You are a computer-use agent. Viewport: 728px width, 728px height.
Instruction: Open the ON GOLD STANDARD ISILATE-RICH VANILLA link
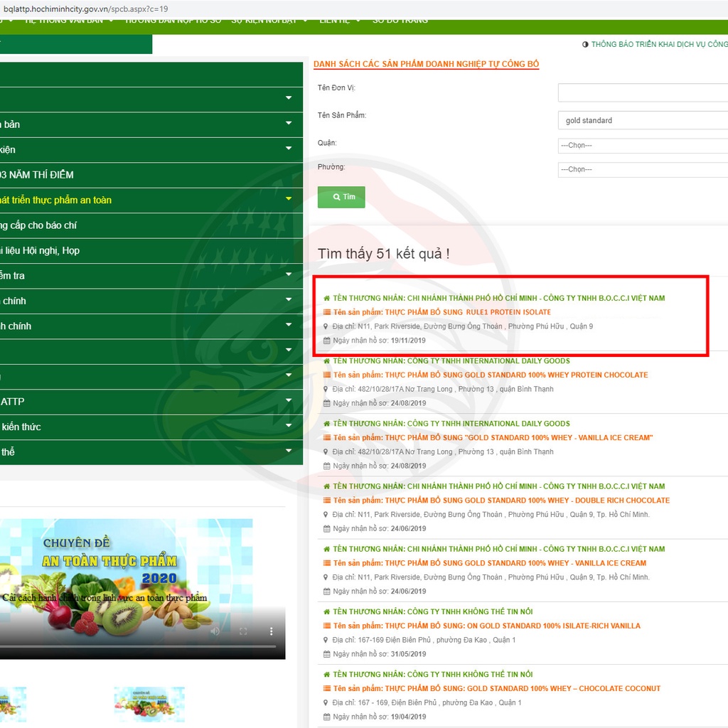pyautogui.click(x=486, y=626)
